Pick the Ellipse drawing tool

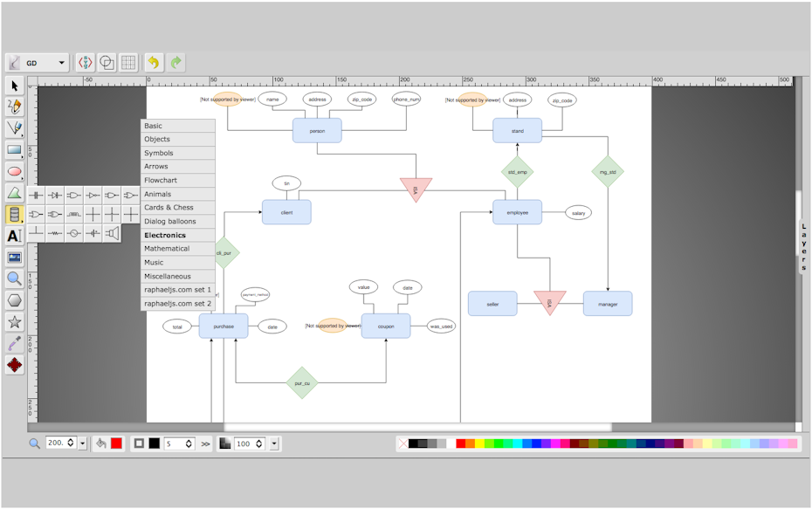point(13,170)
